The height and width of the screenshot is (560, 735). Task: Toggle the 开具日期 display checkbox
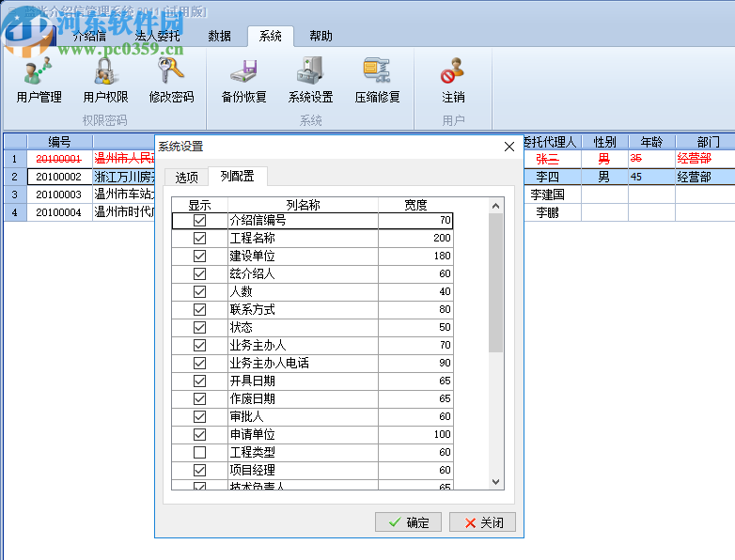pyautogui.click(x=199, y=381)
